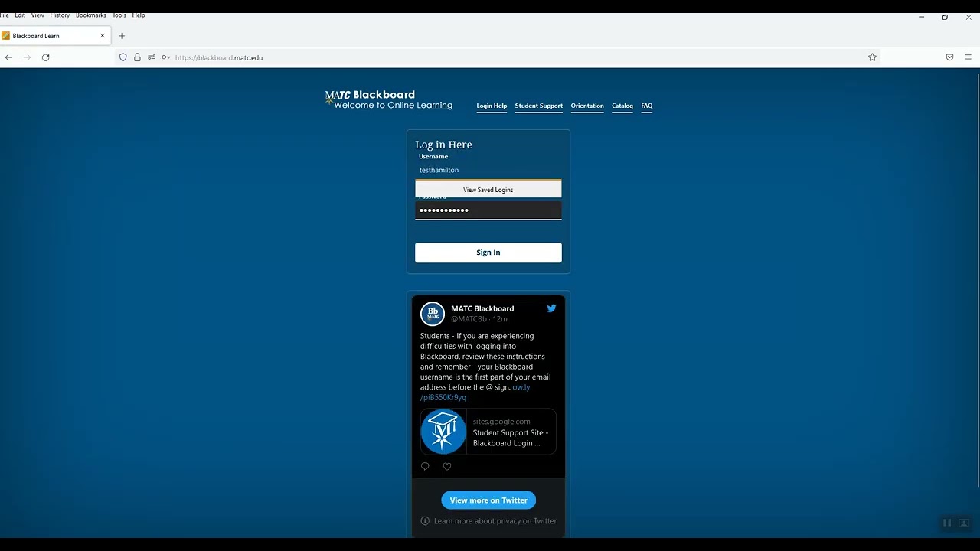Bookmark this page with the star
The width and height of the screenshot is (980, 551).
pyautogui.click(x=872, y=57)
